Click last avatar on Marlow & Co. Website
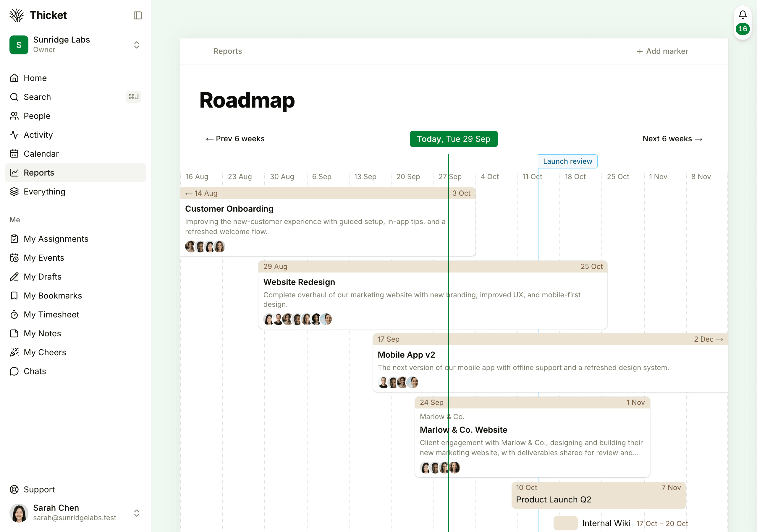This screenshot has width=757, height=532. pos(454,467)
